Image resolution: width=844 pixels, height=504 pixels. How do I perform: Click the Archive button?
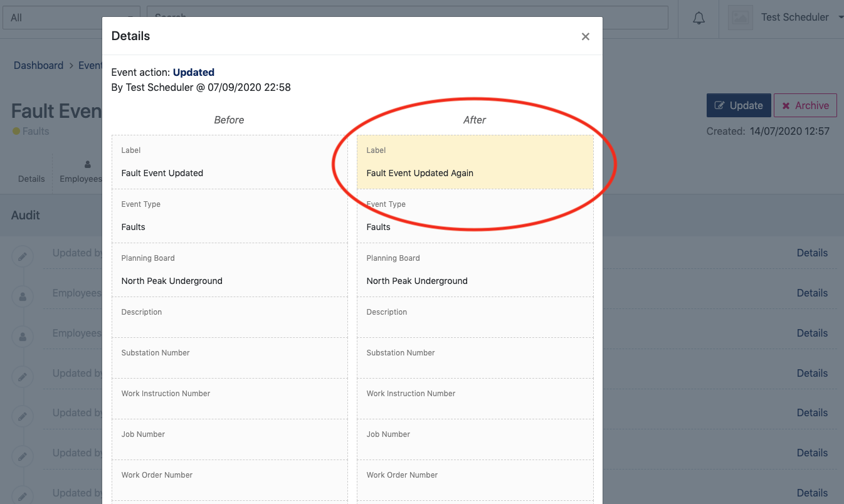pyautogui.click(x=806, y=105)
